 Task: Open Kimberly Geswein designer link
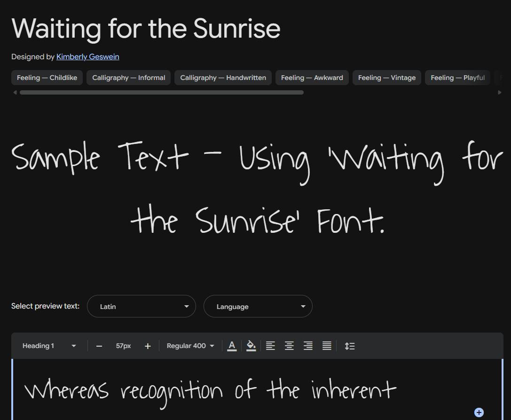click(87, 57)
